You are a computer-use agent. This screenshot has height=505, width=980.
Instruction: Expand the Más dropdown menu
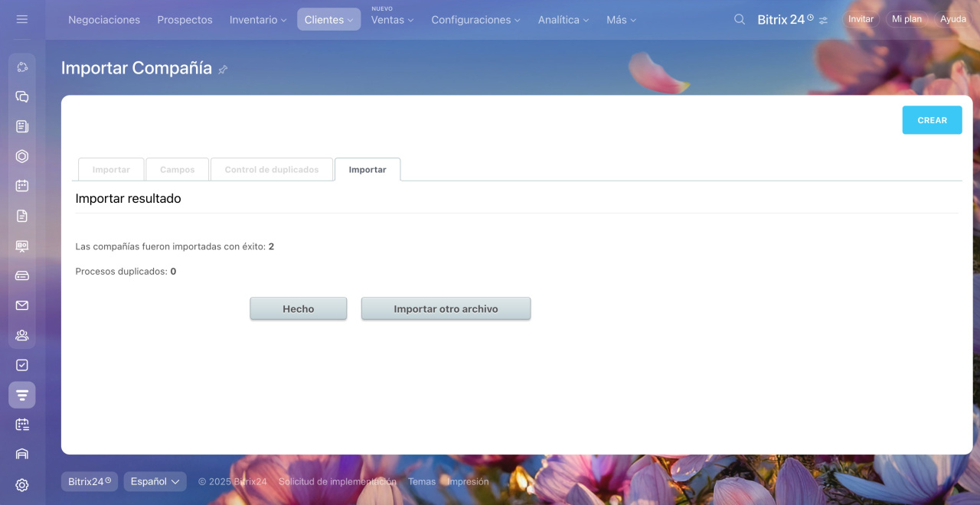click(621, 20)
